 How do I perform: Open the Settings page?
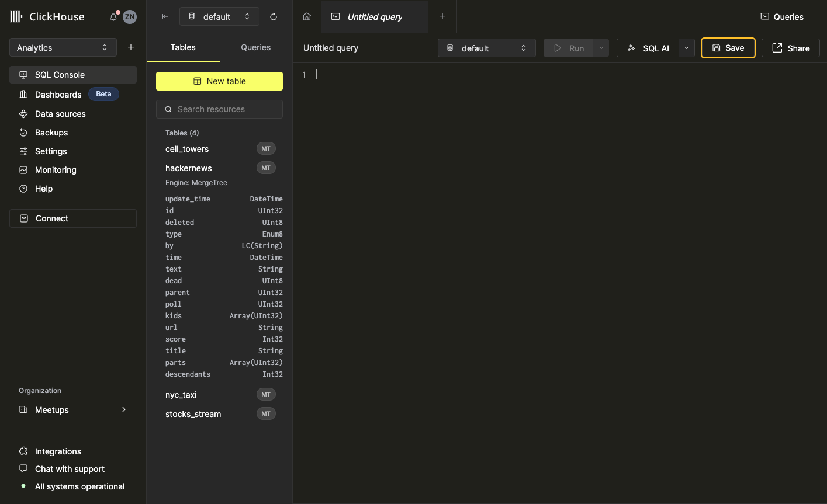coord(51,151)
